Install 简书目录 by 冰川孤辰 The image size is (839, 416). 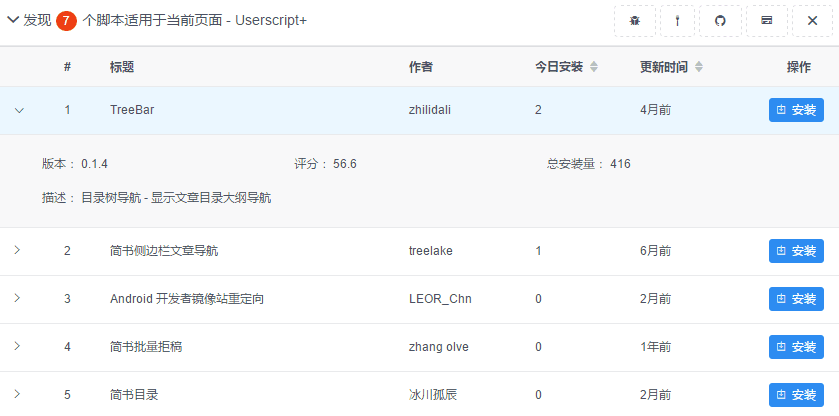(796, 395)
